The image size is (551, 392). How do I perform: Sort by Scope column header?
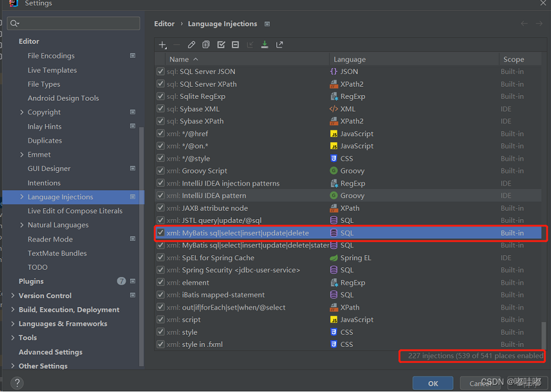520,60
